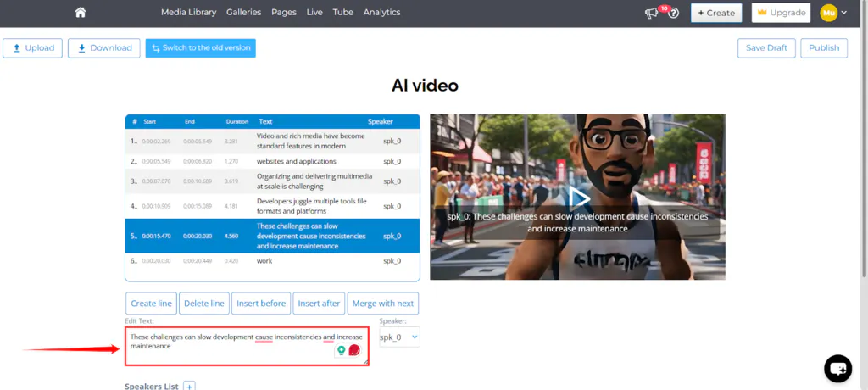The width and height of the screenshot is (868, 390).
Task: Click the Speaker column header
Action: click(381, 121)
